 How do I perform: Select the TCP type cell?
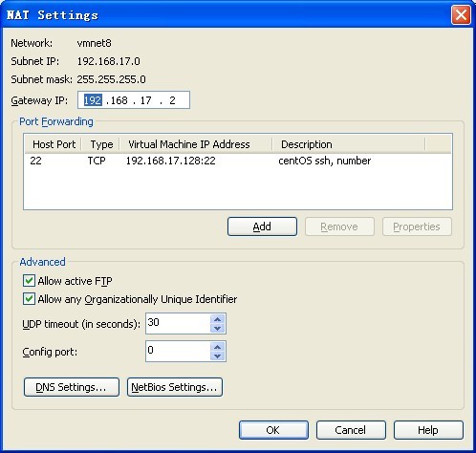point(97,161)
